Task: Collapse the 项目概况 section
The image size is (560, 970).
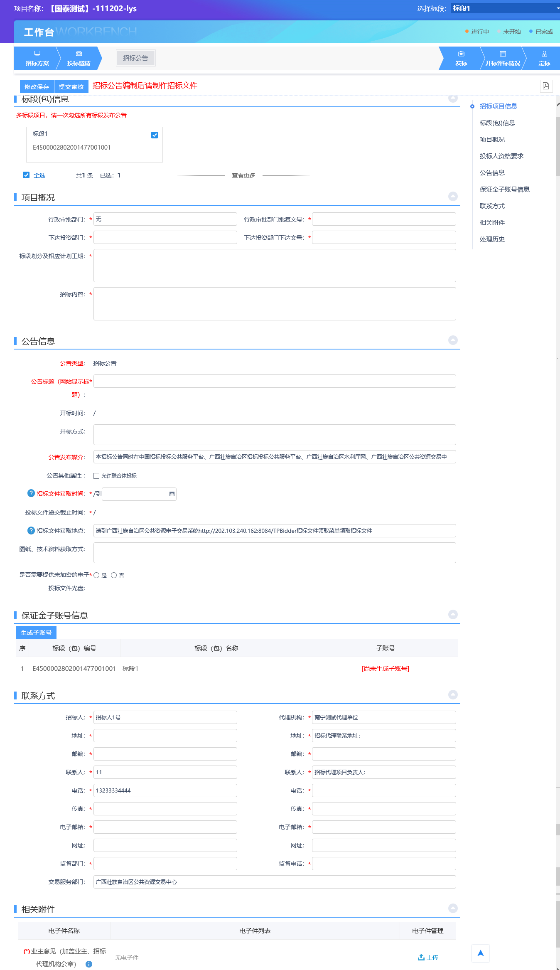Action: pos(453,196)
